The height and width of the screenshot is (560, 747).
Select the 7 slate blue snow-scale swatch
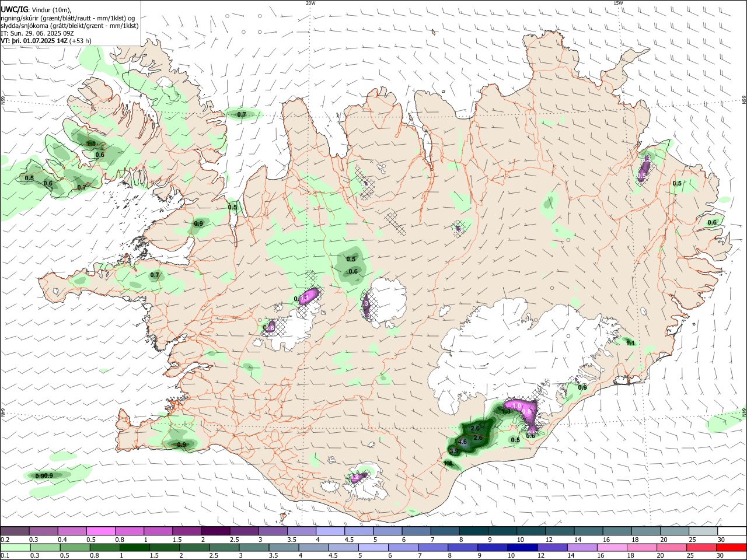445,531
